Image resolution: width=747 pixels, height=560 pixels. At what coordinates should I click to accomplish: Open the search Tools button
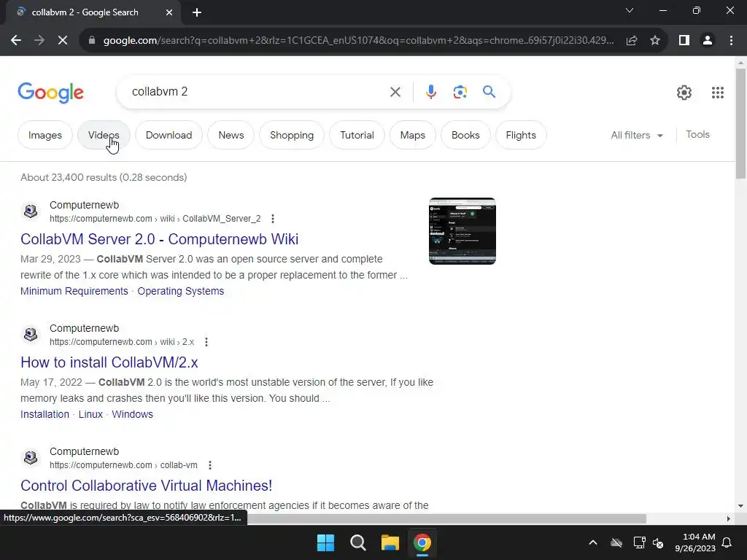(697, 135)
